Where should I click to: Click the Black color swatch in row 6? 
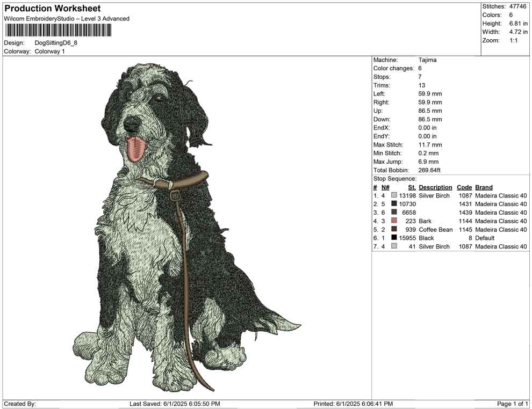coord(394,238)
